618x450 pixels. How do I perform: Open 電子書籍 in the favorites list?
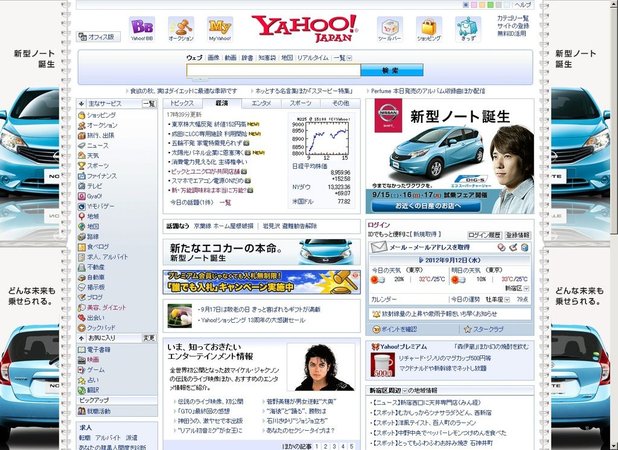94,350
